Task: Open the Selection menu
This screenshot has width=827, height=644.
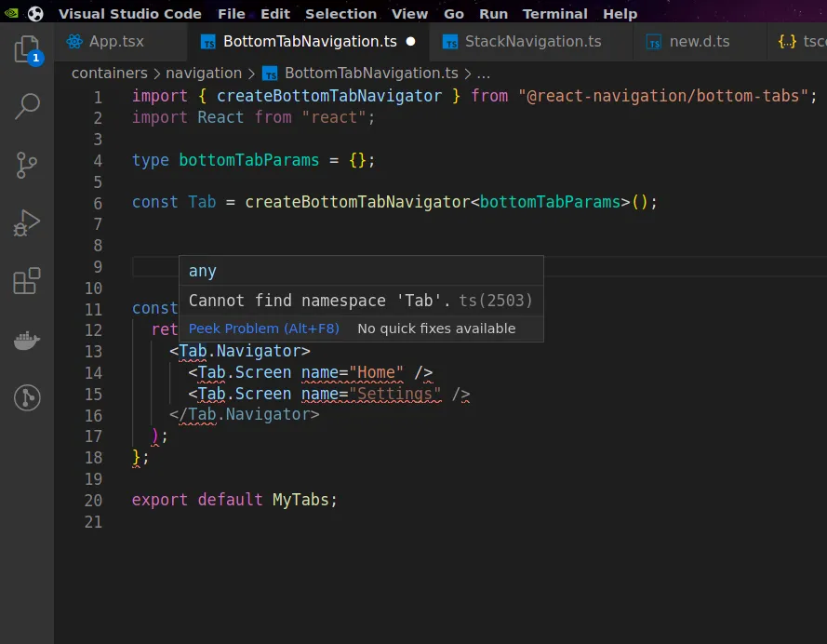Action: [x=340, y=14]
